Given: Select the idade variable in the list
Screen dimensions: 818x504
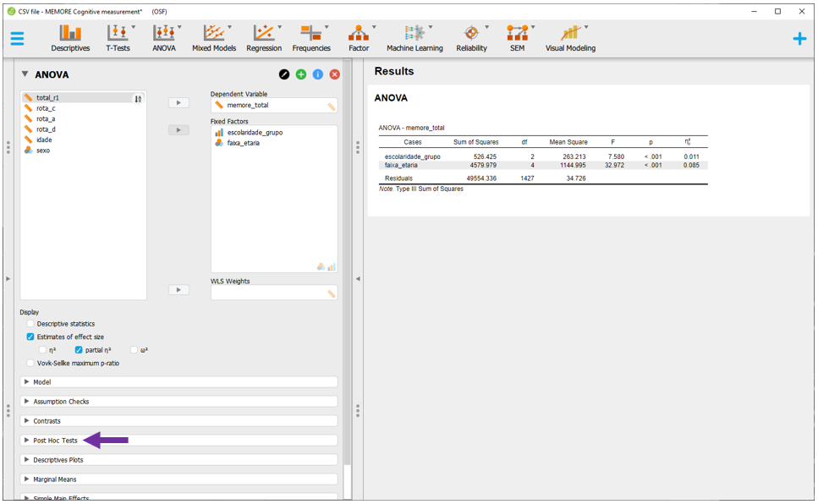Looking at the screenshot, I should pyautogui.click(x=44, y=140).
